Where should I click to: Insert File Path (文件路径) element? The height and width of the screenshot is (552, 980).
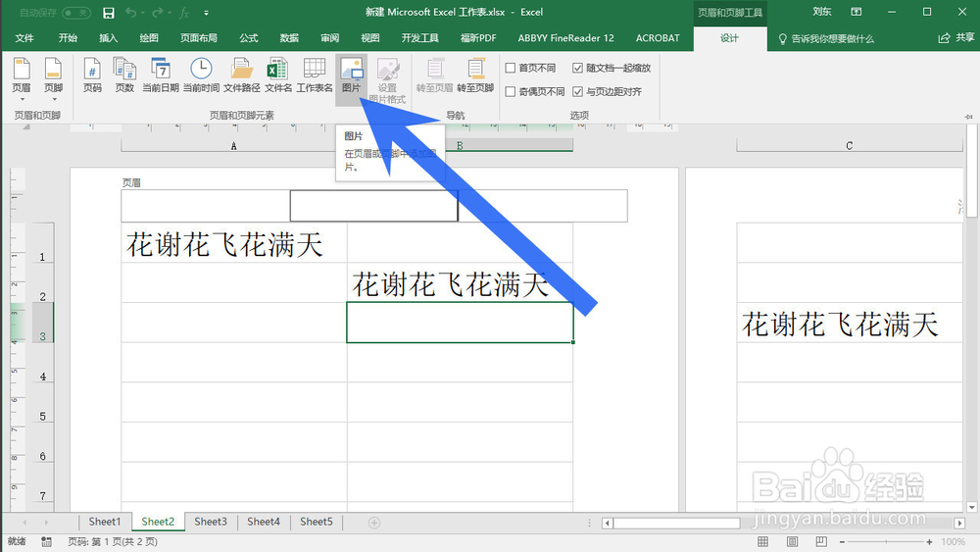click(242, 75)
